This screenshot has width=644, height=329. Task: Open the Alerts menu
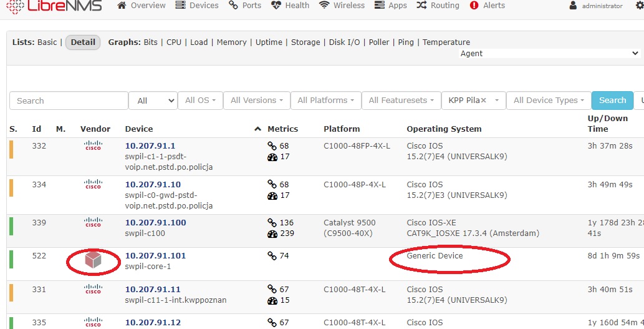487,6
